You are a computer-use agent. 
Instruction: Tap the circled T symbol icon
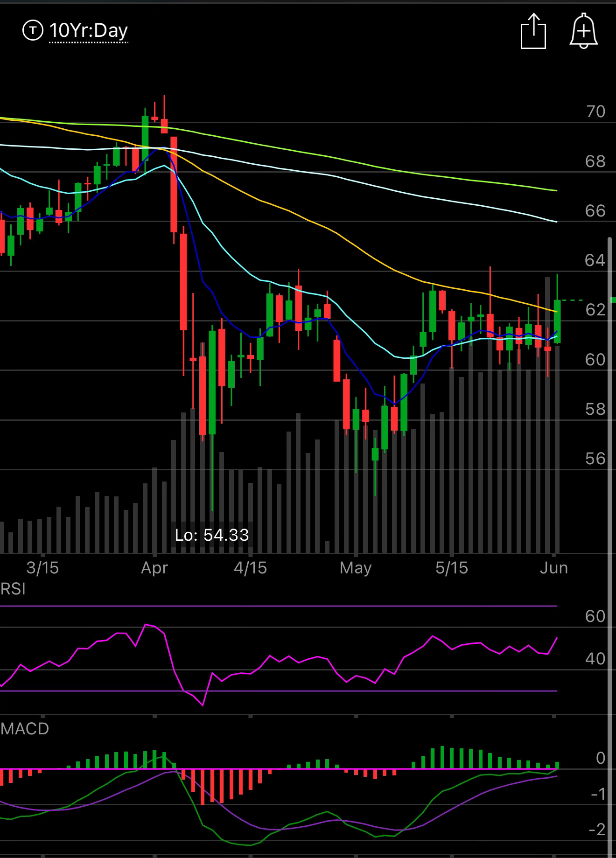click(33, 31)
